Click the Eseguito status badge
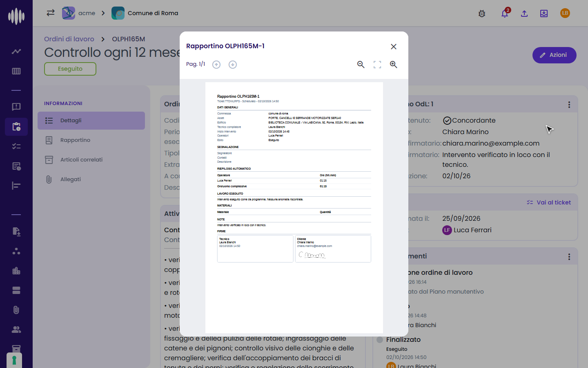This screenshot has height=368, width=588. coord(70,69)
